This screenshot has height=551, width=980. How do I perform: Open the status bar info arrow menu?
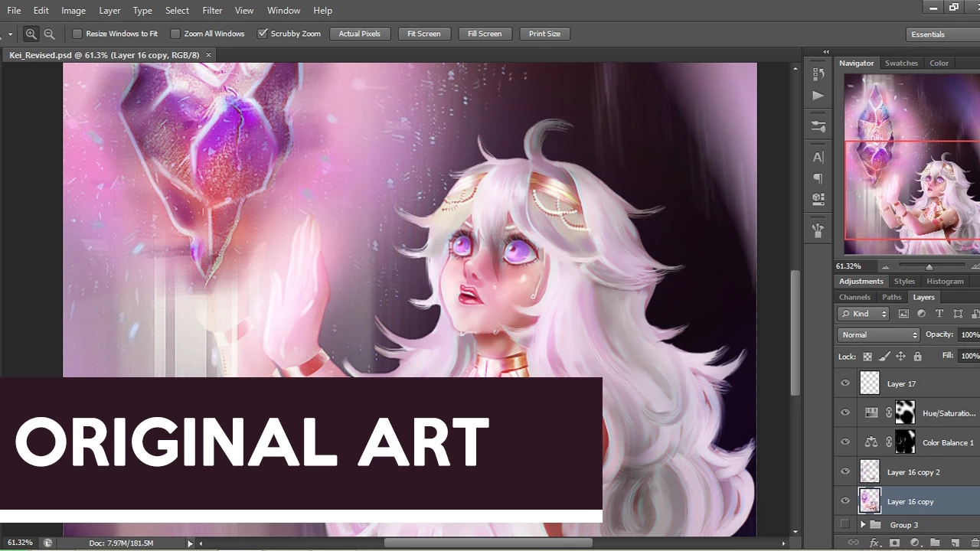[190, 543]
